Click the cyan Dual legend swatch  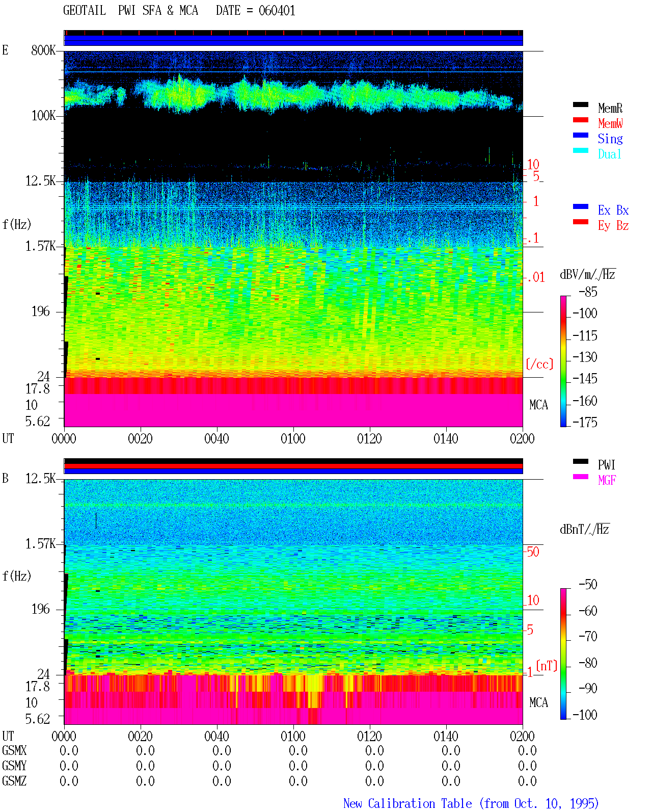pyautogui.click(x=581, y=151)
